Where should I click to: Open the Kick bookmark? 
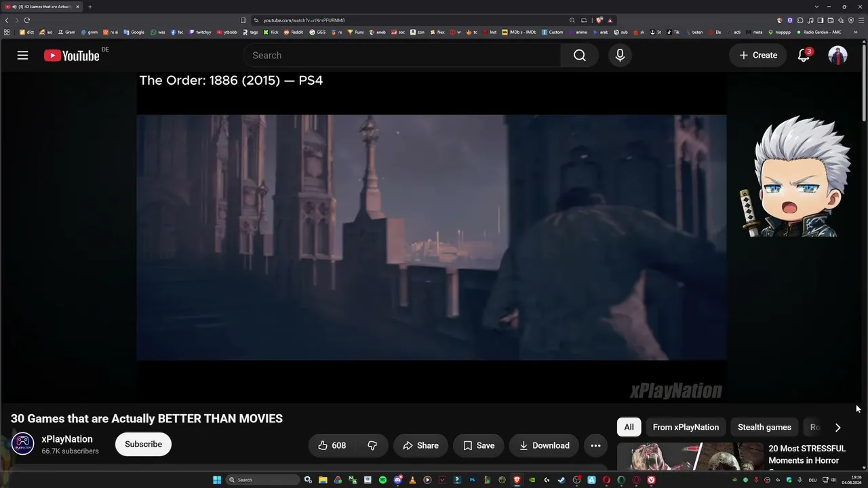coord(271,32)
